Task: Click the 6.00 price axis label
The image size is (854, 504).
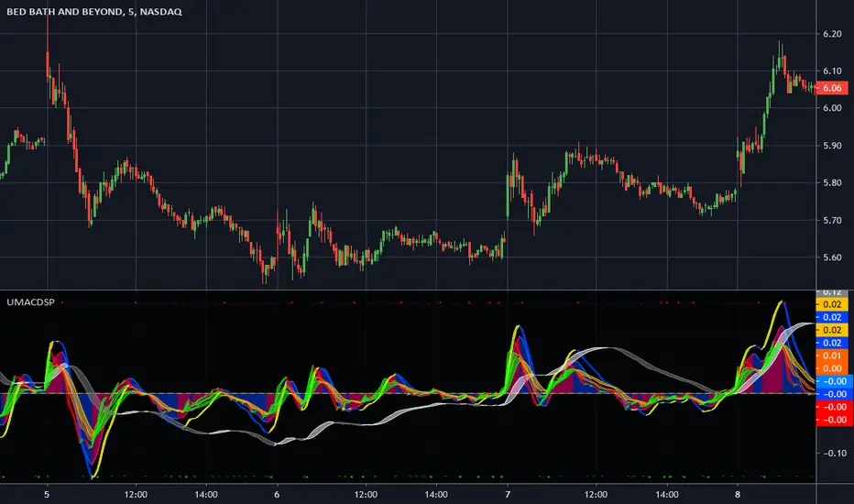Action: [x=832, y=108]
